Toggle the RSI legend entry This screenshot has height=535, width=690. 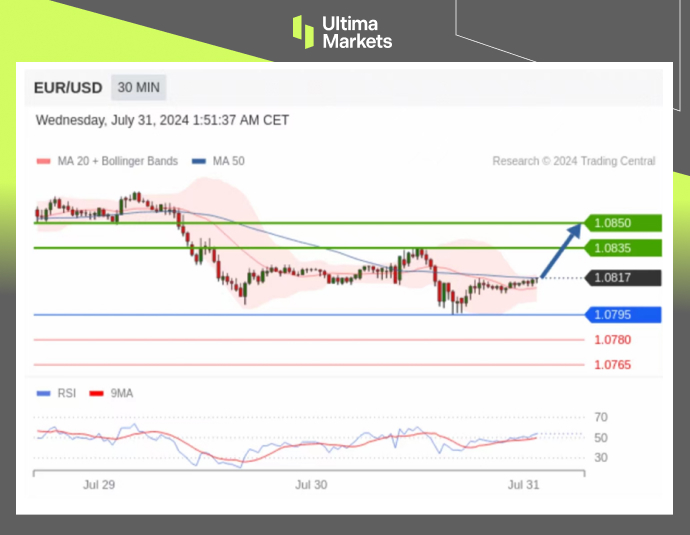(x=56, y=393)
